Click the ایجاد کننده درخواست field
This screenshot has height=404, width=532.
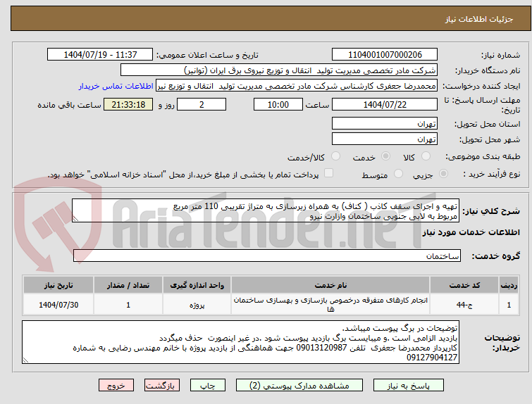click(296, 86)
